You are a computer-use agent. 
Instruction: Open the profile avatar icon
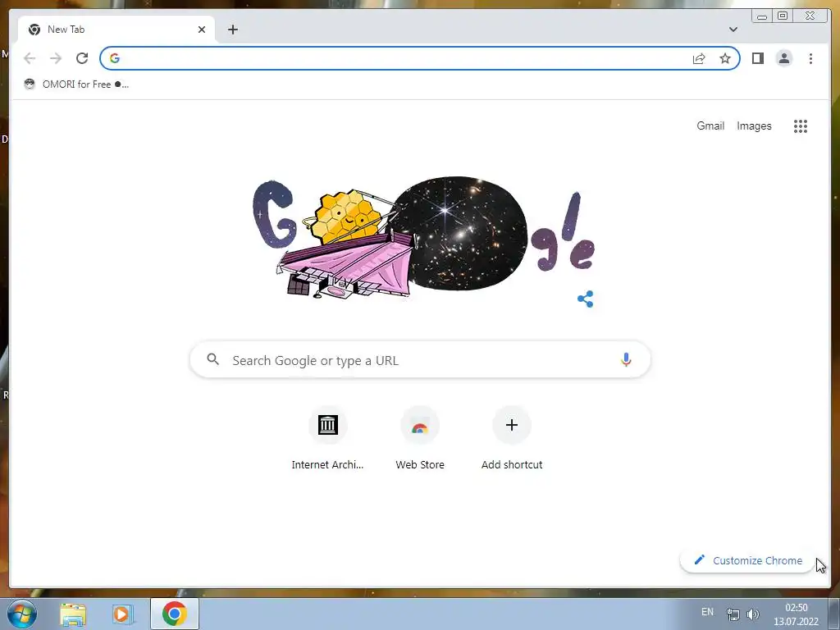tap(783, 58)
